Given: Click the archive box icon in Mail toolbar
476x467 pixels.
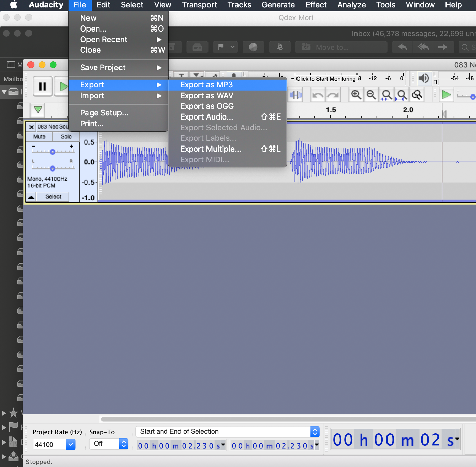Looking at the screenshot, I should coord(197,47).
